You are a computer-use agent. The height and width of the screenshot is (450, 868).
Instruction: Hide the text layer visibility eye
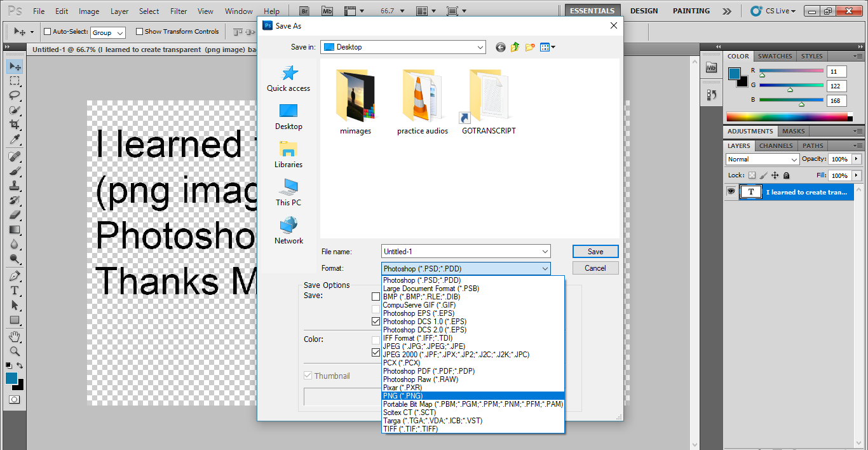731,192
